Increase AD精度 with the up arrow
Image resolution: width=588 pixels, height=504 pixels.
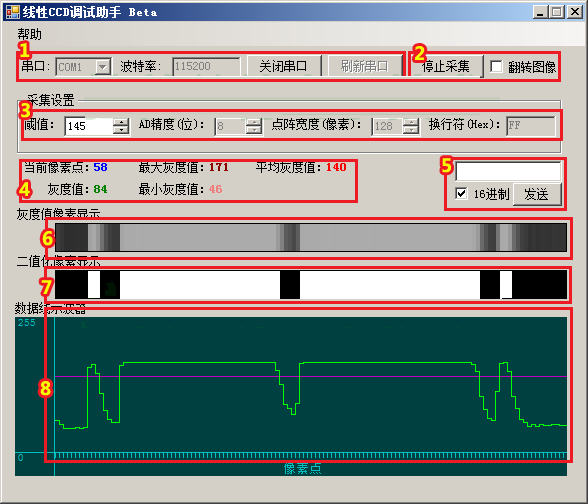click(x=254, y=122)
